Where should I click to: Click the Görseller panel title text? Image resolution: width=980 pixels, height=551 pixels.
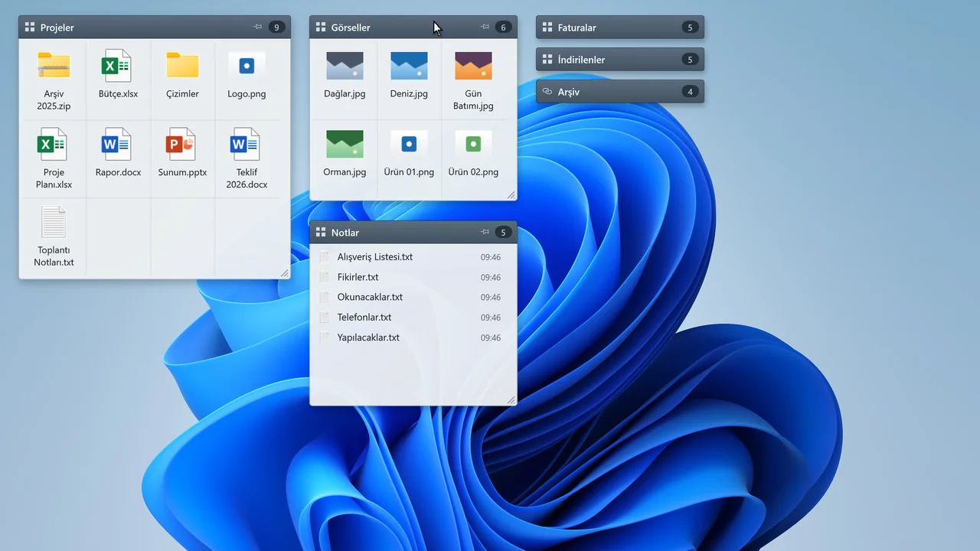(x=351, y=28)
